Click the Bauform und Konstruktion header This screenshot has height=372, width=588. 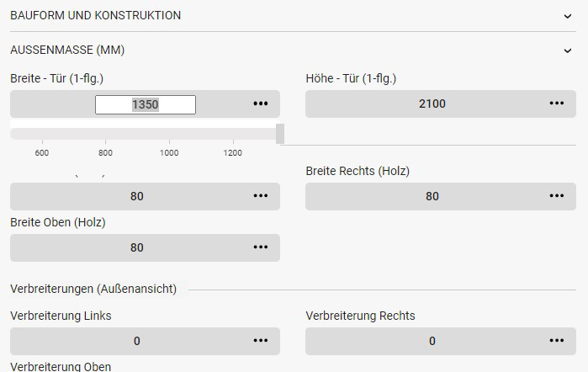[95, 15]
